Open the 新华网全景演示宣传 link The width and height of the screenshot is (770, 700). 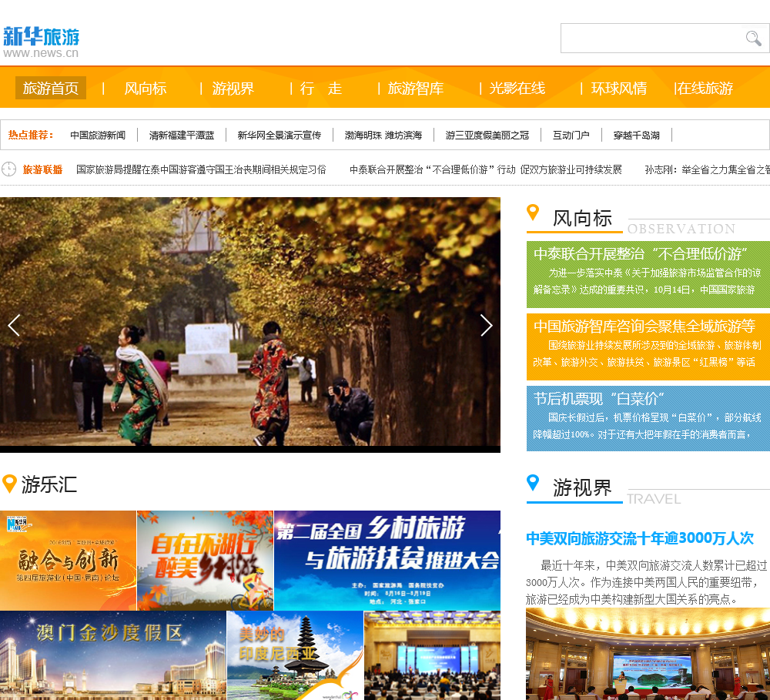[x=279, y=135]
